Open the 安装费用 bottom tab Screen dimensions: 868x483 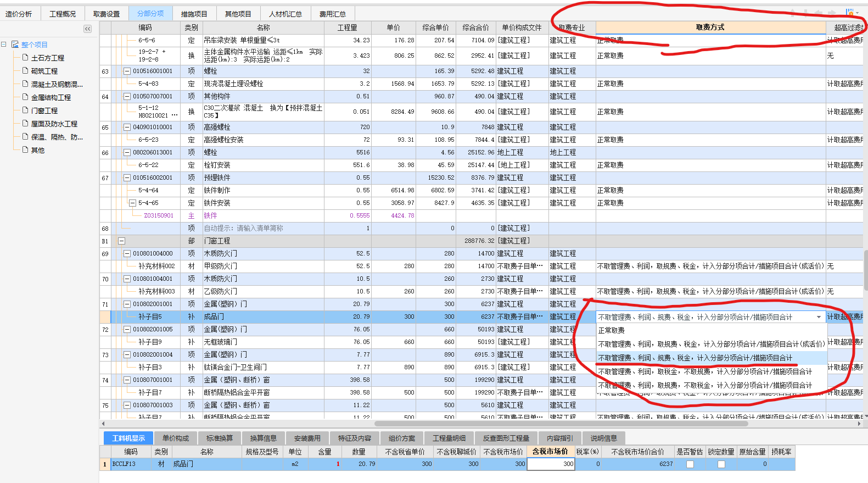(x=307, y=438)
